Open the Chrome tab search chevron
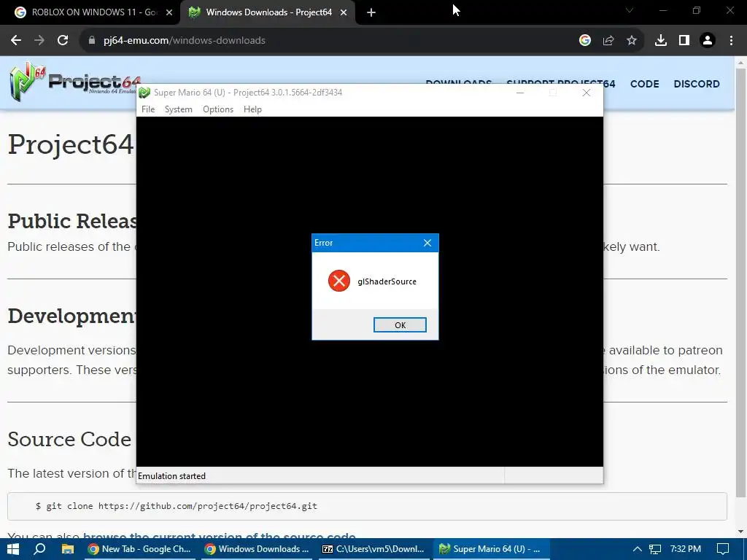The width and height of the screenshot is (747, 560). pyautogui.click(x=630, y=10)
